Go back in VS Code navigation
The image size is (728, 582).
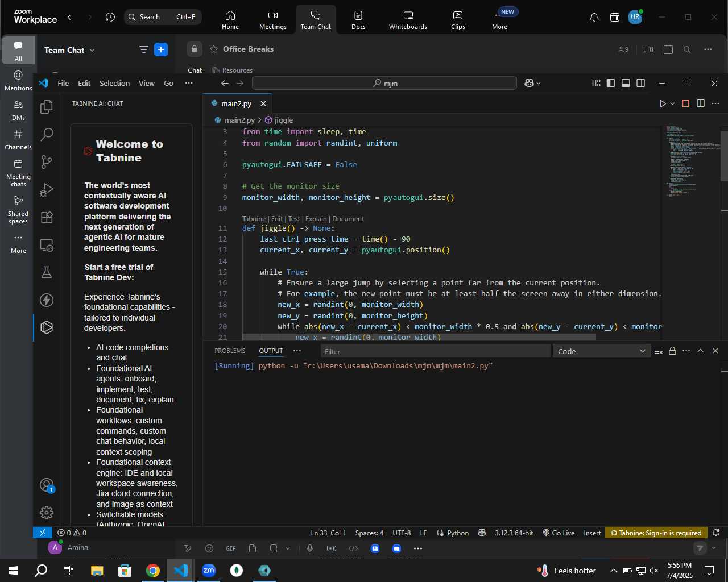(225, 83)
